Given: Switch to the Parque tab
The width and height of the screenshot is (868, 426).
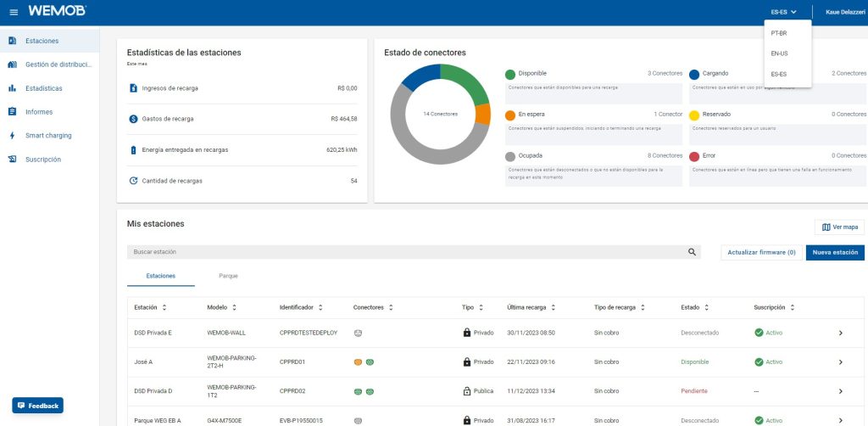Looking at the screenshot, I should click(228, 276).
